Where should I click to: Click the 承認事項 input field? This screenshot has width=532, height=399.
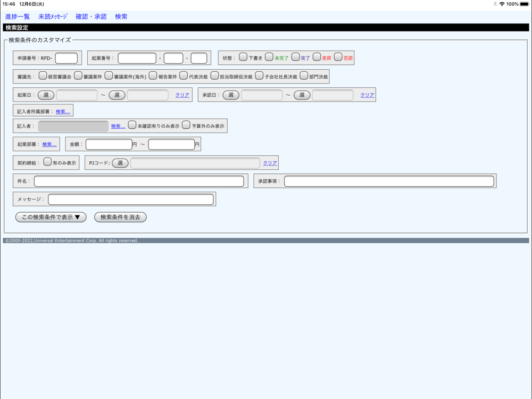pos(389,181)
